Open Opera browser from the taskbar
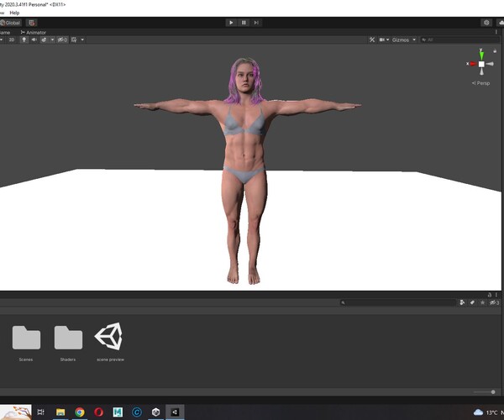Image resolution: width=504 pixels, height=420 pixels. click(x=98, y=412)
